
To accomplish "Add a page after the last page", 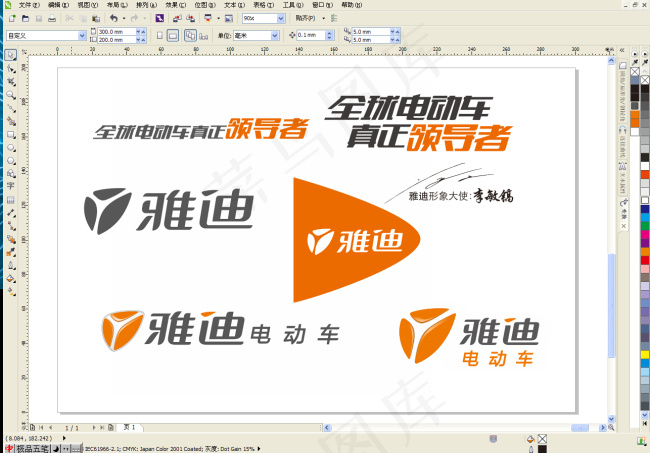I will click(x=111, y=427).
